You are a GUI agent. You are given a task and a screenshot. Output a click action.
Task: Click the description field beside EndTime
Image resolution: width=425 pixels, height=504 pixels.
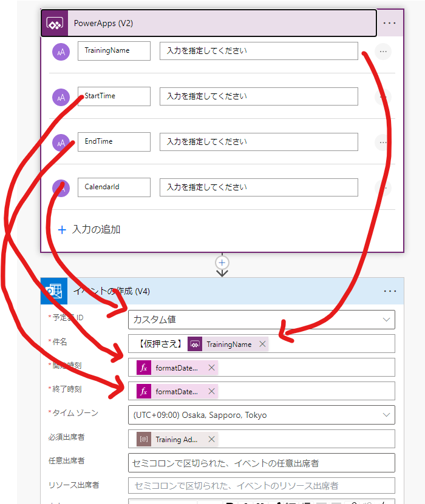tap(259, 142)
